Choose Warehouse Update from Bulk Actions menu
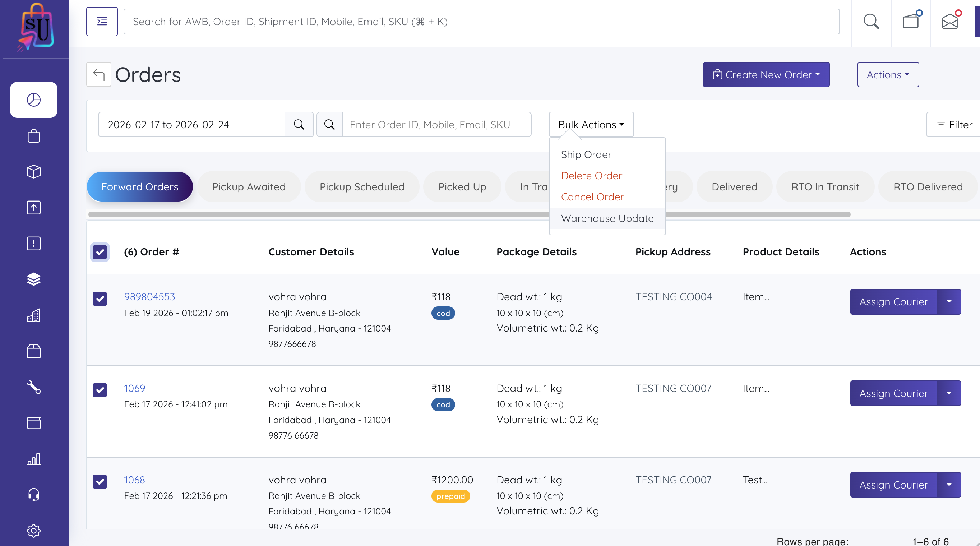Viewport: 980px width, 546px height. [607, 218]
